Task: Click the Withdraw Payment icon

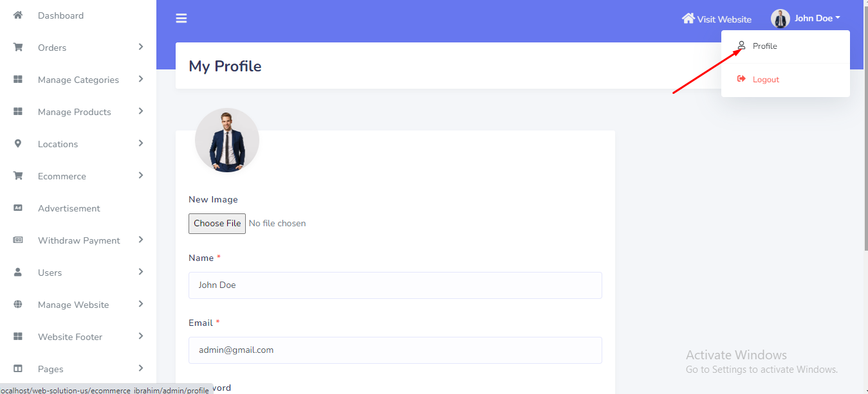Action: 18,240
